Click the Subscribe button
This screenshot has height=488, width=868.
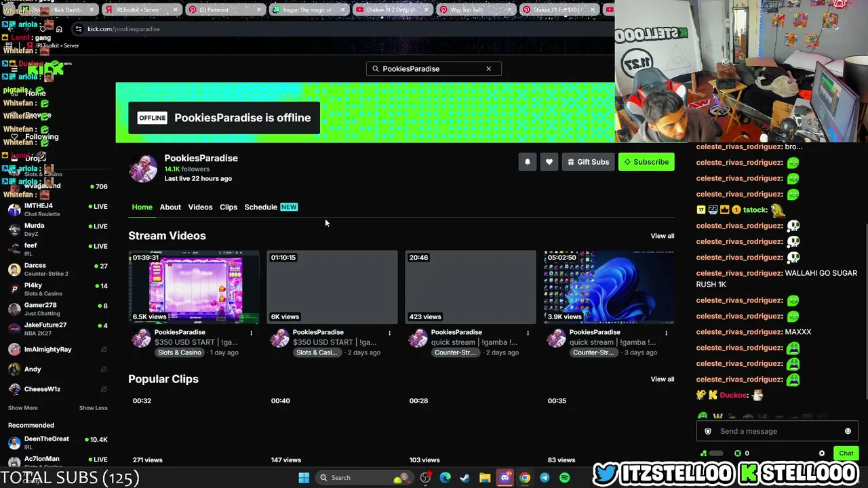point(646,162)
